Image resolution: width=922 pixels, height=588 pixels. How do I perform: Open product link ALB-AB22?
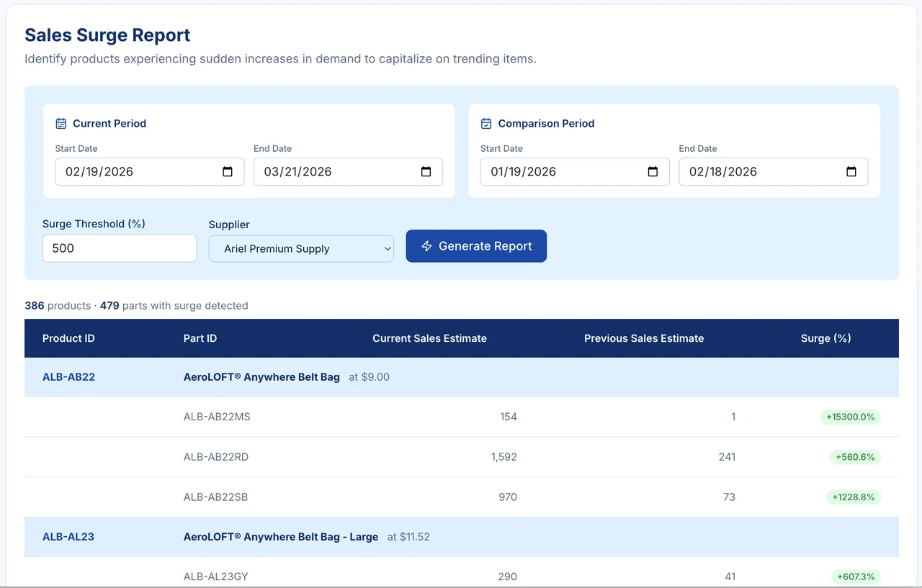coord(68,377)
